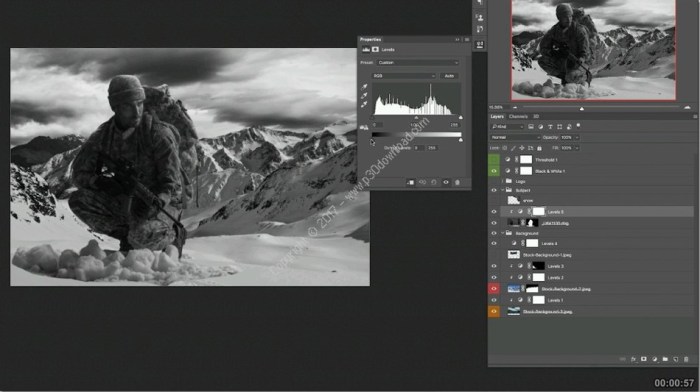Create new group folder at Layers bottom
Screen dimensions: 700x392
point(665,359)
